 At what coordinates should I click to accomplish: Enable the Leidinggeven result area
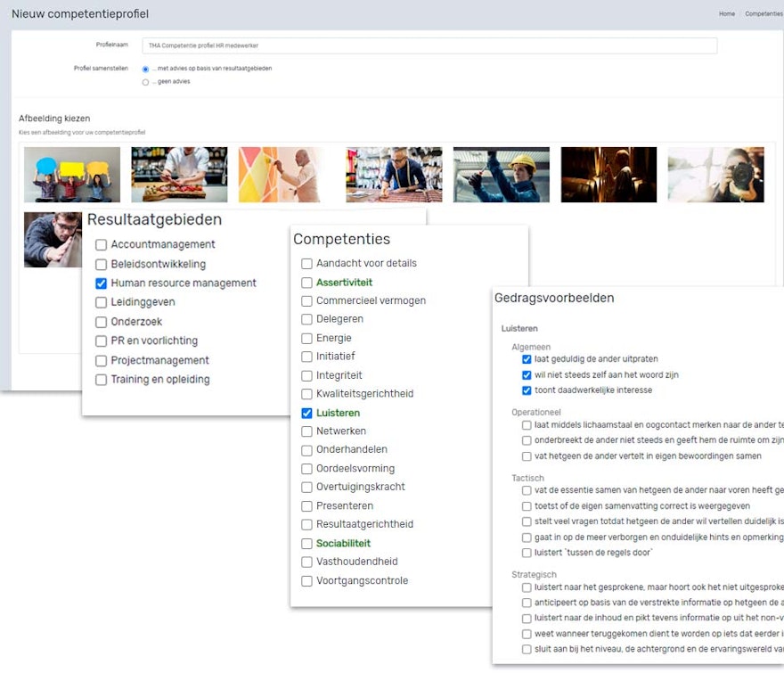pyautogui.click(x=101, y=301)
